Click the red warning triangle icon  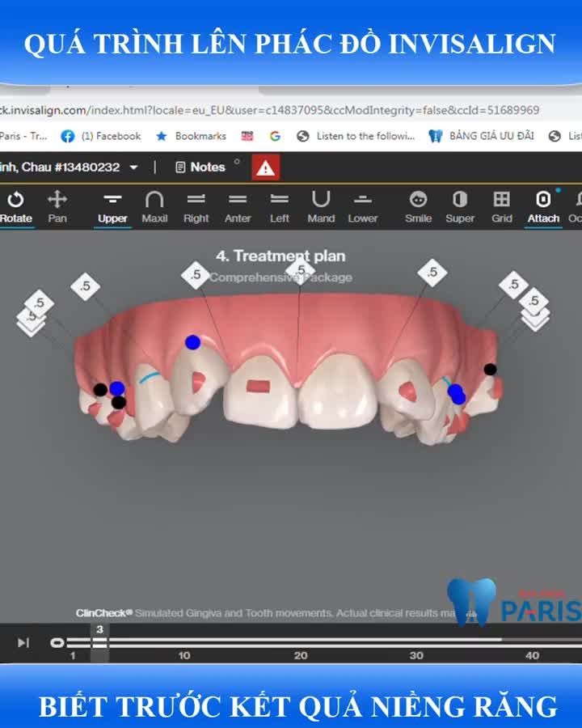click(x=265, y=167)
